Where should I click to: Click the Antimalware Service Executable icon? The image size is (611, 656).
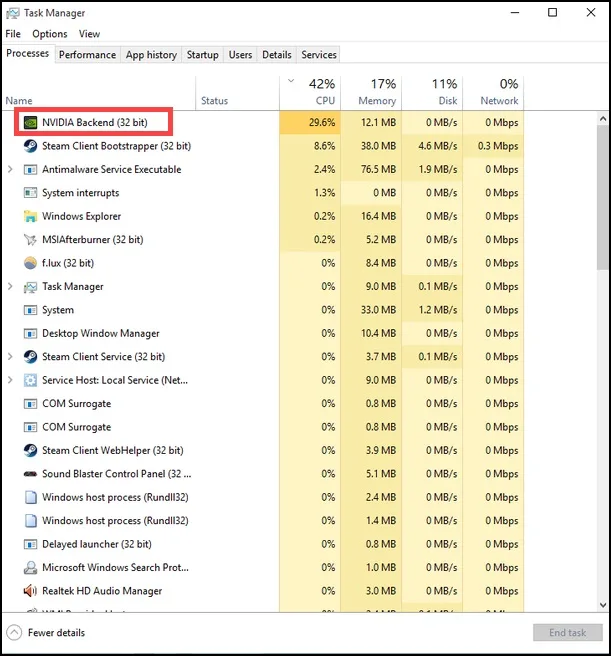tap(30, 169)
